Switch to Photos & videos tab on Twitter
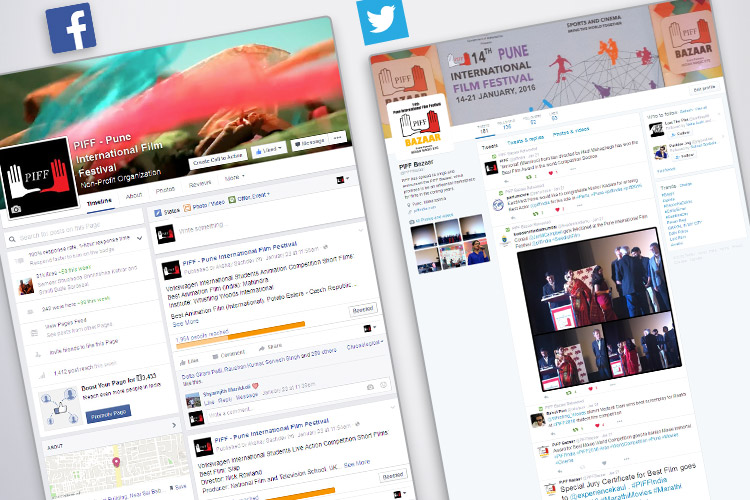This screenshot has height=500, width=750. click(x=571, y=132)
